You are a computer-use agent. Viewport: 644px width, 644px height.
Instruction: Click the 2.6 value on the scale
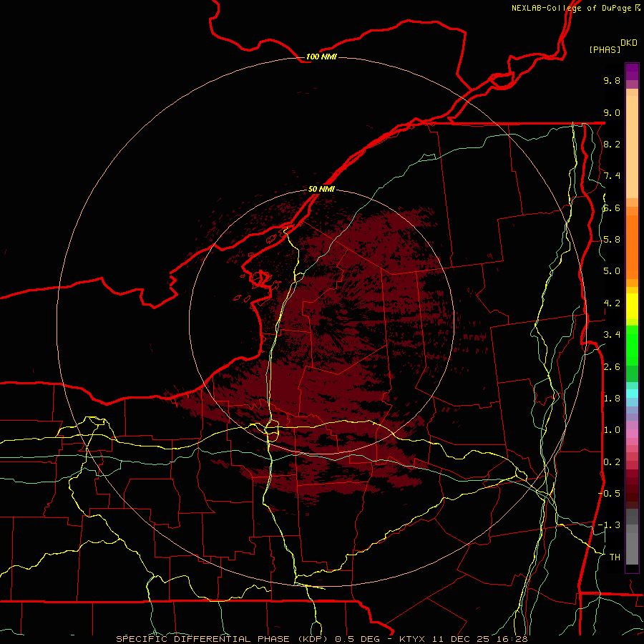click(x=612, y=367)
